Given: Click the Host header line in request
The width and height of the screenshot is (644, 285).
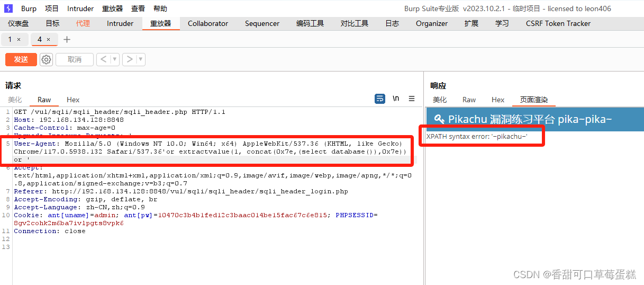Looking at the screenshot, I should coord(69,120).
